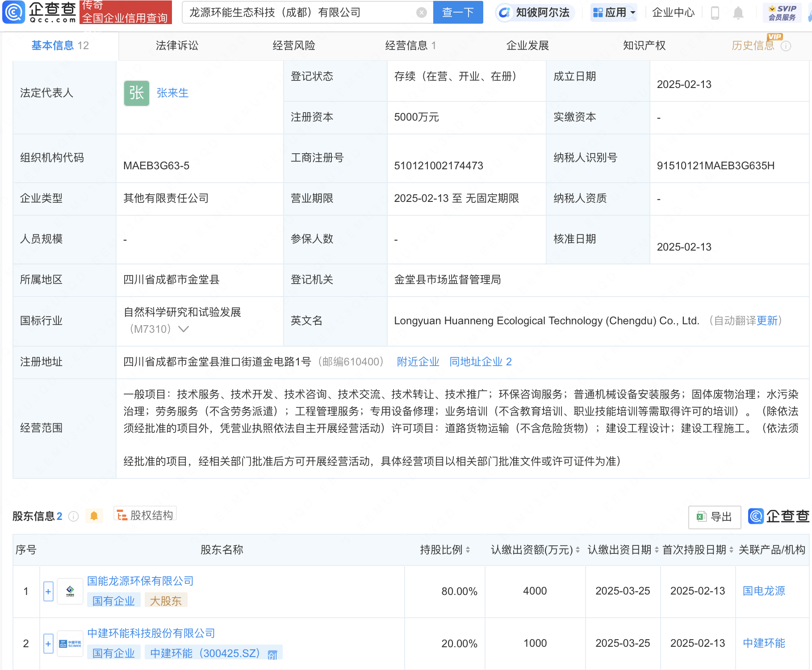The image size is (812, 670).
Task: Select organization code MAEB3G63-5
Action: 156,166
